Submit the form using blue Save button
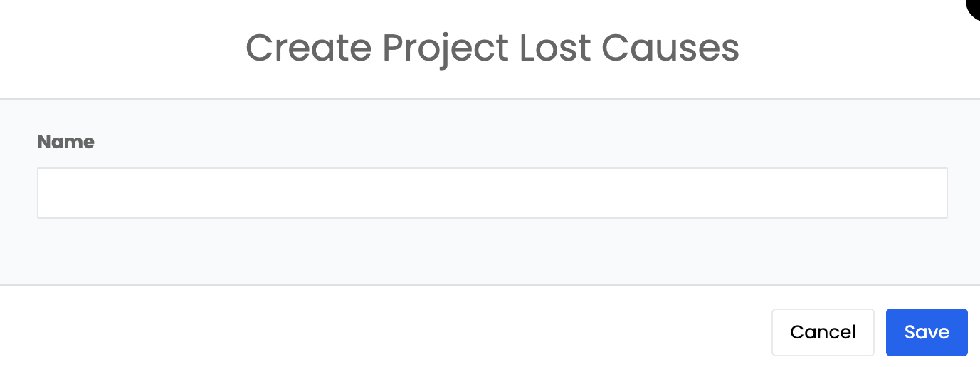Image resolution: width=980 pixels, height=367 pixels. 926,332
